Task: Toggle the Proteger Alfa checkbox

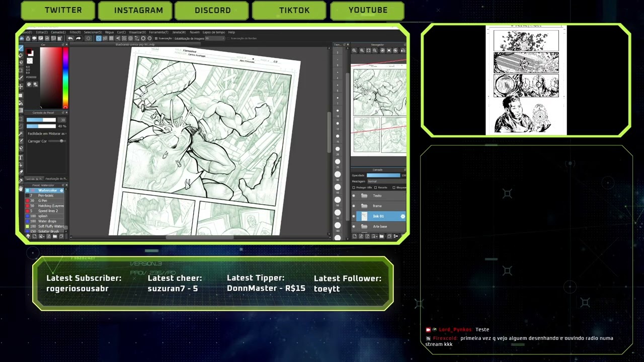Action: [x=354, y=188]
